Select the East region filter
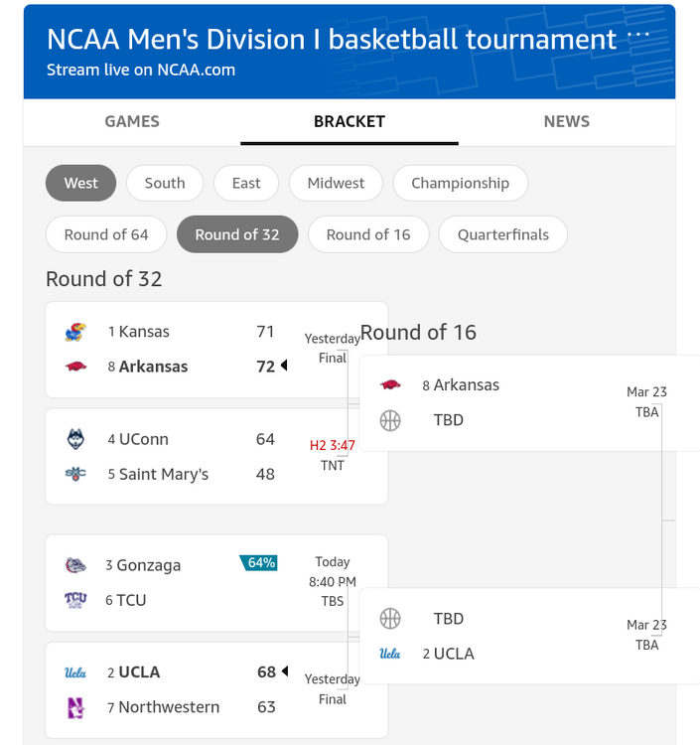 pyautogui.click(x=246, y=183)
